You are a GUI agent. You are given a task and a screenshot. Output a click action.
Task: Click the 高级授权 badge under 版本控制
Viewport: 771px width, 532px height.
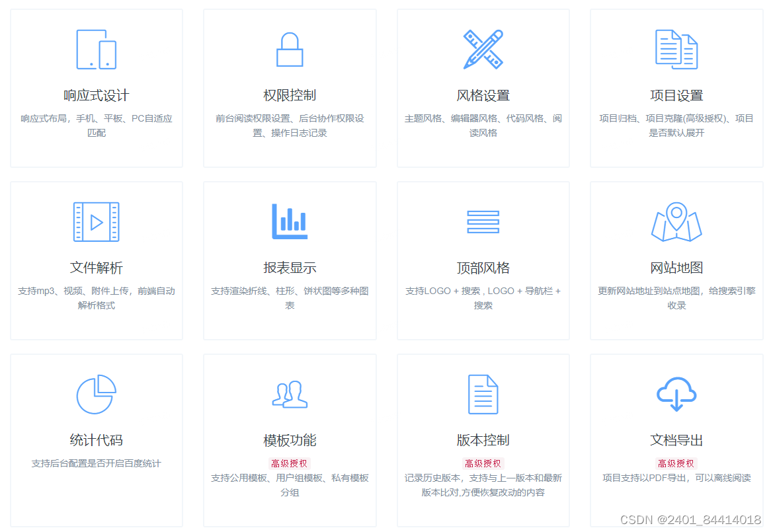pos(483,463)
